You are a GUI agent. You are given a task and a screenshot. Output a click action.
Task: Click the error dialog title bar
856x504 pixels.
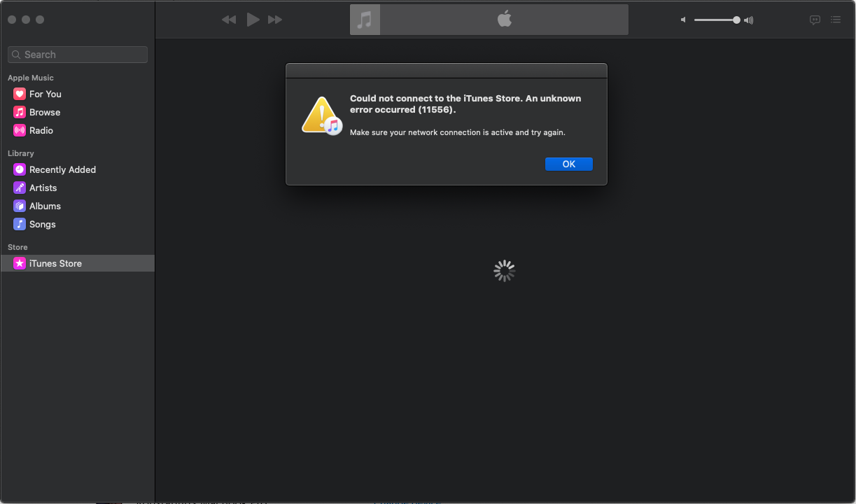447,71
